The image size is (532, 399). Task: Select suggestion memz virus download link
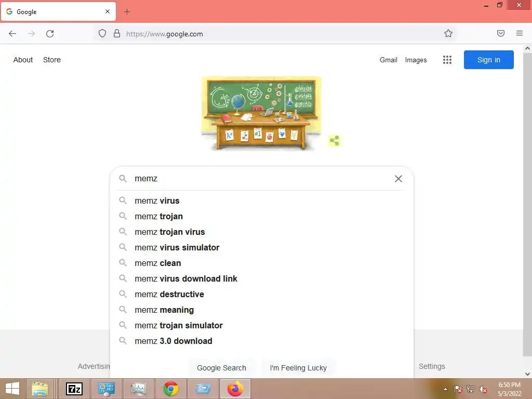(x=262, y=278)
